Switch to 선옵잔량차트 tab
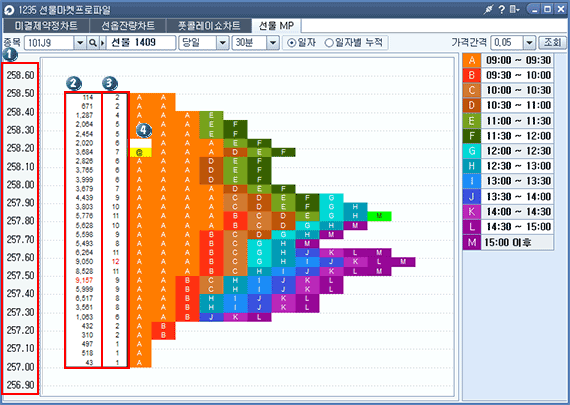This screenshot has width=570, height=405. [x=128, y=26]
